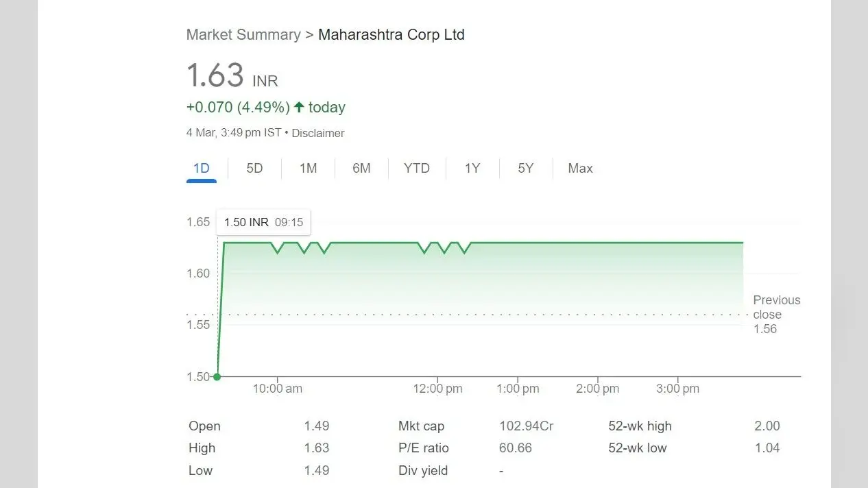
Task: Open the 1M chart range
Action: coord(308,169)
